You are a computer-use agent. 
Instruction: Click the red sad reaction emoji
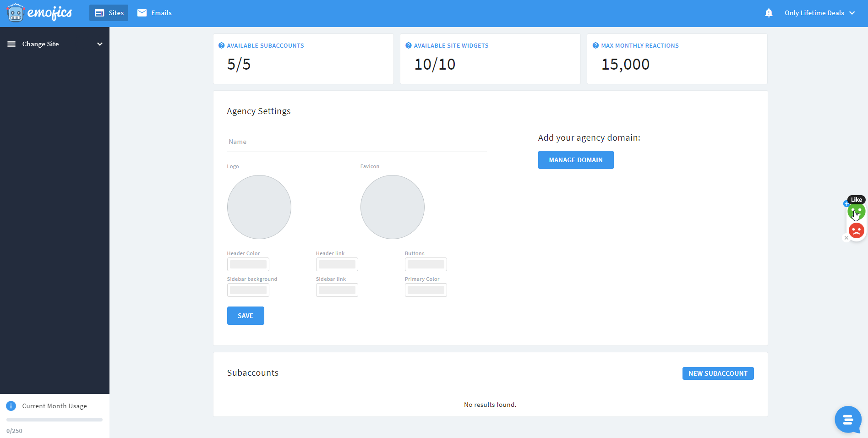pyautogui.click(x=856, y=230)
